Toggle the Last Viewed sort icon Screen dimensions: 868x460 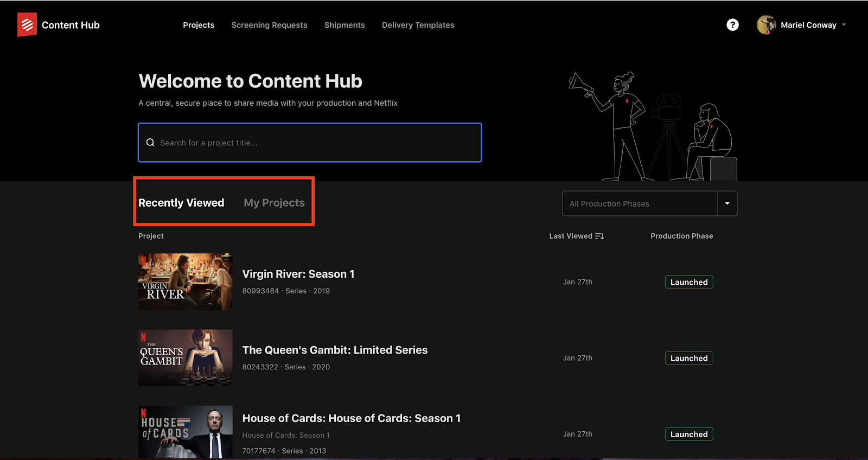pyautogui.click(x=599, y=236)
